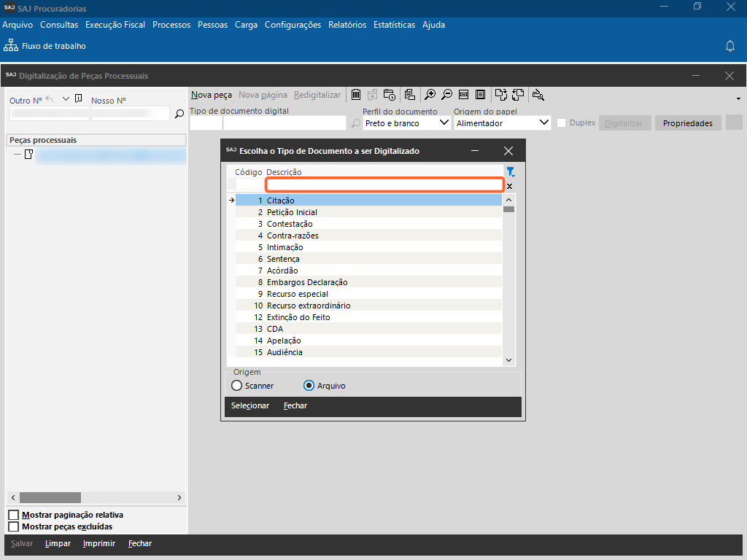Viewport: 747px width, 560px height.
Task: Click the Propriedades button
Action: tap(688, 123)
